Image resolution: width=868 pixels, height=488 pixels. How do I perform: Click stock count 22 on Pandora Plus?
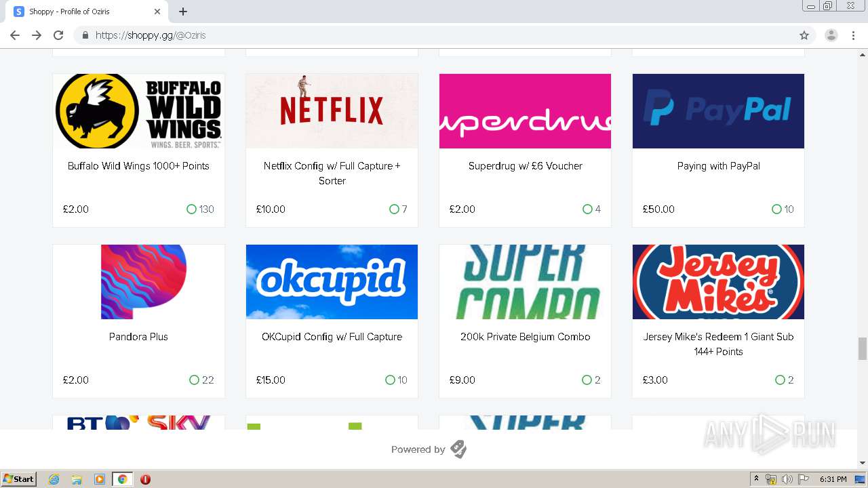tap(208, 380)
